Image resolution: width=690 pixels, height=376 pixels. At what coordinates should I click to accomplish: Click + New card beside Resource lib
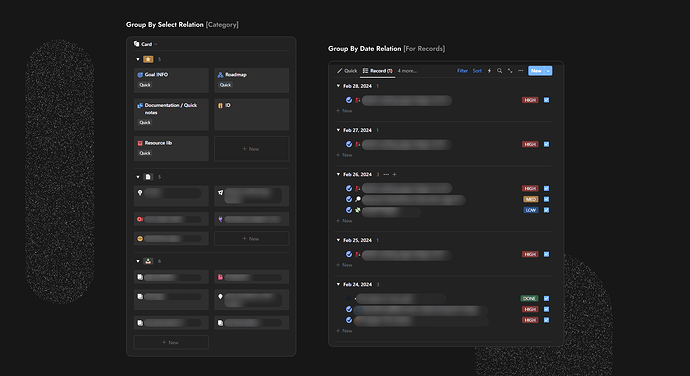(x=252, y=149)
